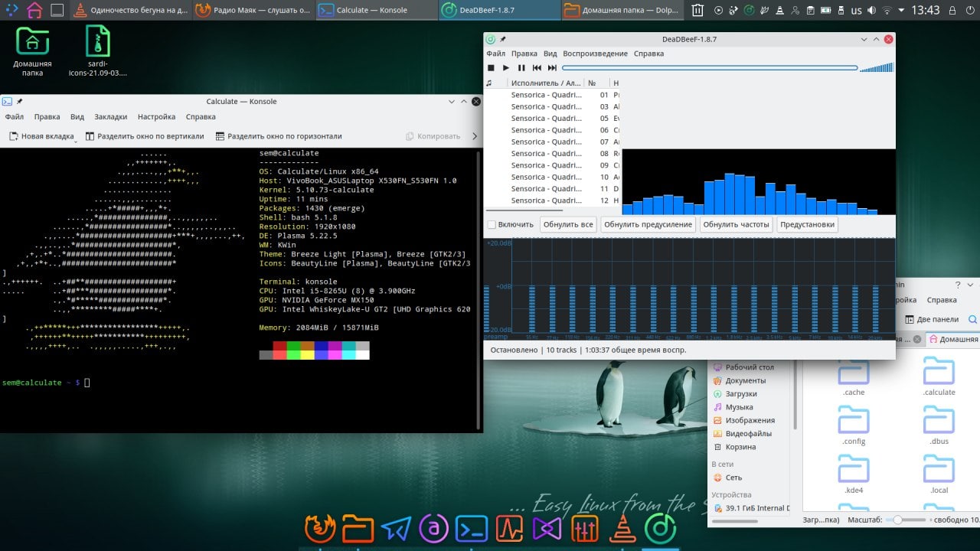This screenshot has width=980, height=551.
Task: Open the Предустановки equalizer presets menu
Action: pyautogui.click(x=807, y=225)
